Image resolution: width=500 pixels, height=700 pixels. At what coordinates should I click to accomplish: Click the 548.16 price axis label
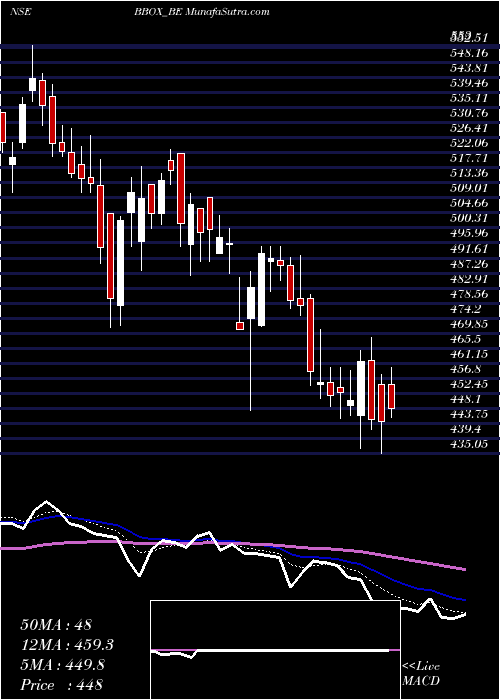469,53
